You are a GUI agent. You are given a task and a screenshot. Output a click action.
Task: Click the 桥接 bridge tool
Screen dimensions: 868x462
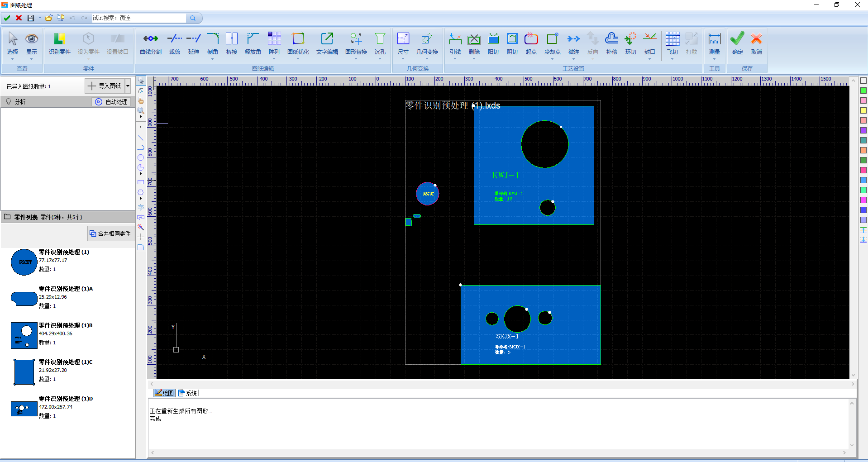[x=232, y=43]
